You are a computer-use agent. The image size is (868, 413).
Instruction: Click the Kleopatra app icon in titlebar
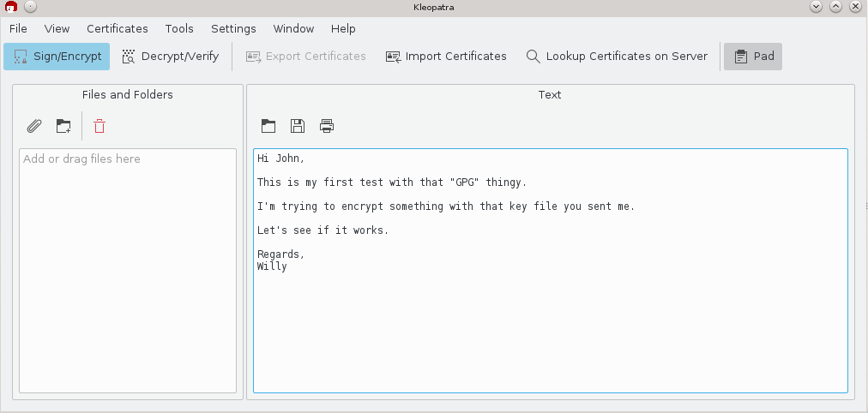11,7
